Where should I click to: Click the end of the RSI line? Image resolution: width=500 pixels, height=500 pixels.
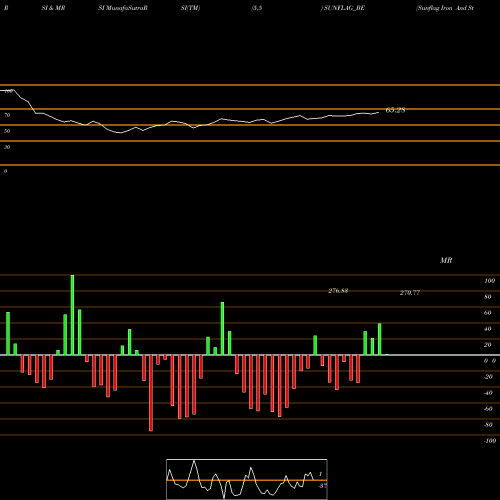[x=379, y=113]
